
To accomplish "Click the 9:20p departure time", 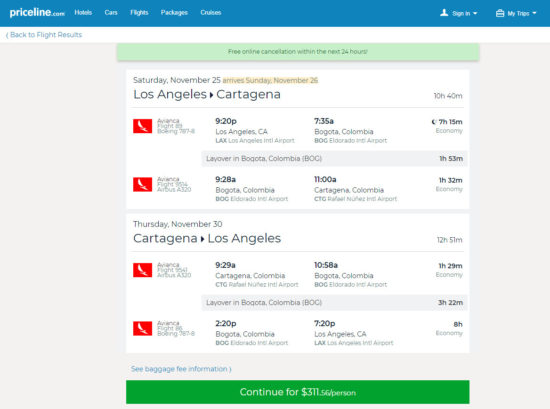I will click(x=226, y=121).
